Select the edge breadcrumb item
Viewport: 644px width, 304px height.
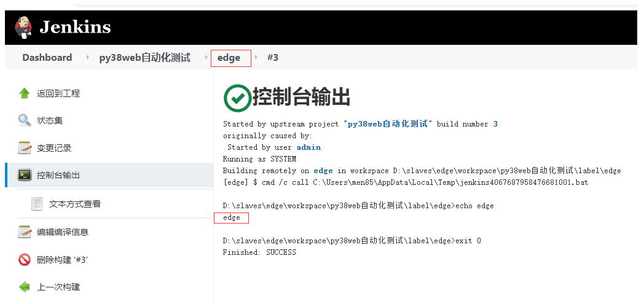229,58
